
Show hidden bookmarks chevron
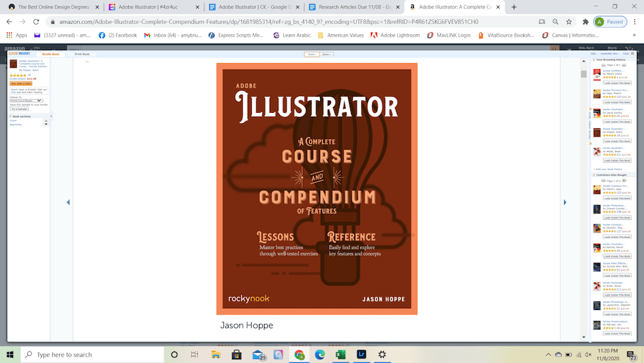tap(634, 35)
